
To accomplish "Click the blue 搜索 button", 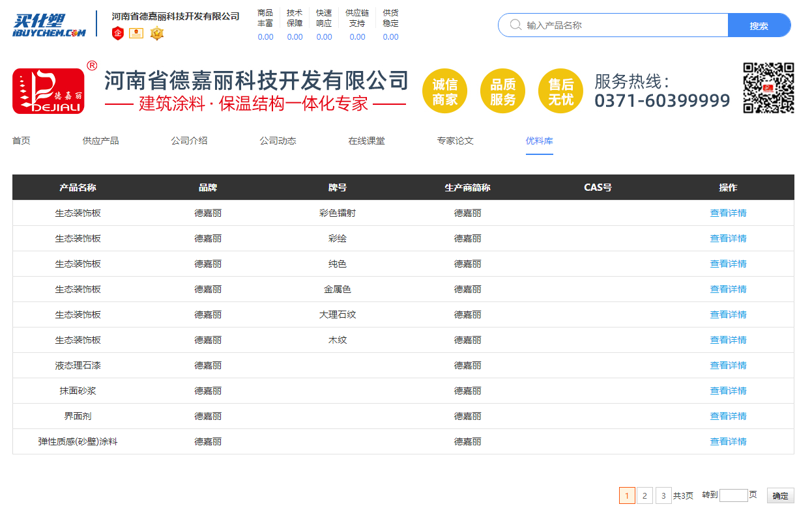I will coord(759,25).
